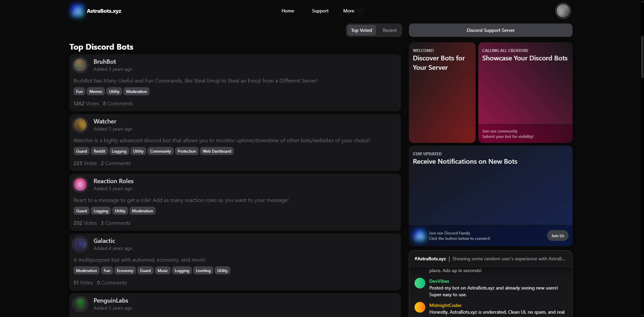Switch to the Top Voted tab
The height and width of the screenshot is (317, 644).
click(361, 30)
